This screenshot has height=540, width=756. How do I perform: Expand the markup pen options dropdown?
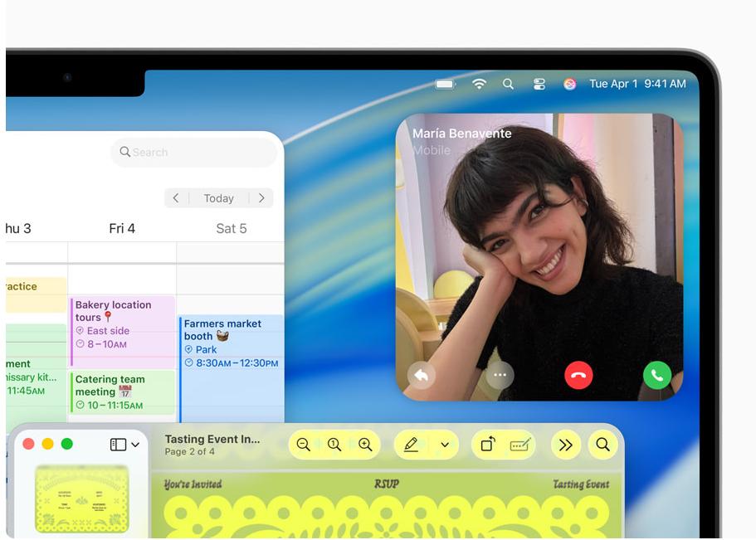pos(445,445)
